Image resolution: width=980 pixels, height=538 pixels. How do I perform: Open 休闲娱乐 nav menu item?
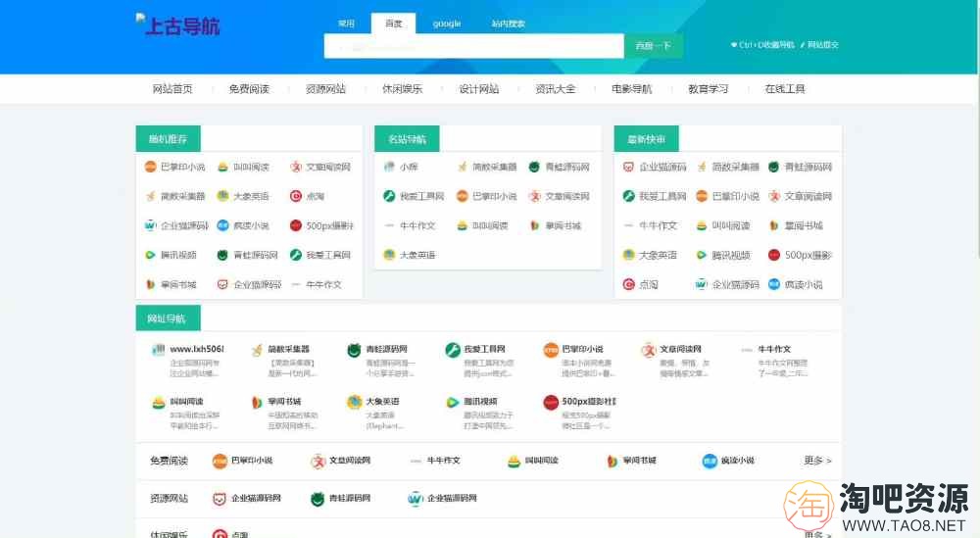click(402, 89)
